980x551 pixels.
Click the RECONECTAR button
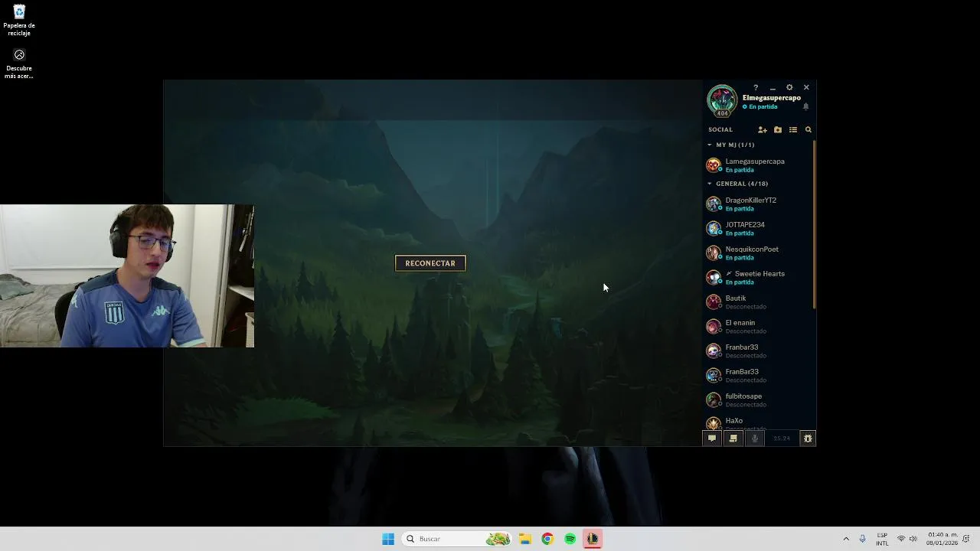pos(430,263)
